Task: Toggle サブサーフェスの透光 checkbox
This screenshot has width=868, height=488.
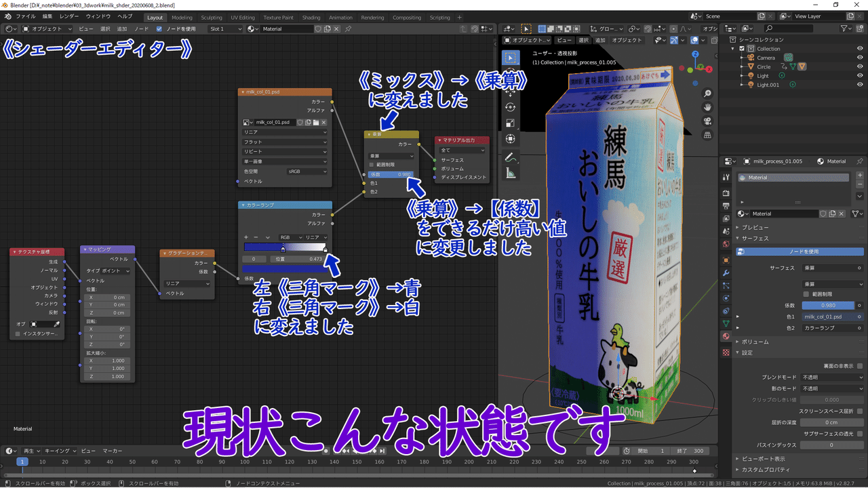Action: 860,434
